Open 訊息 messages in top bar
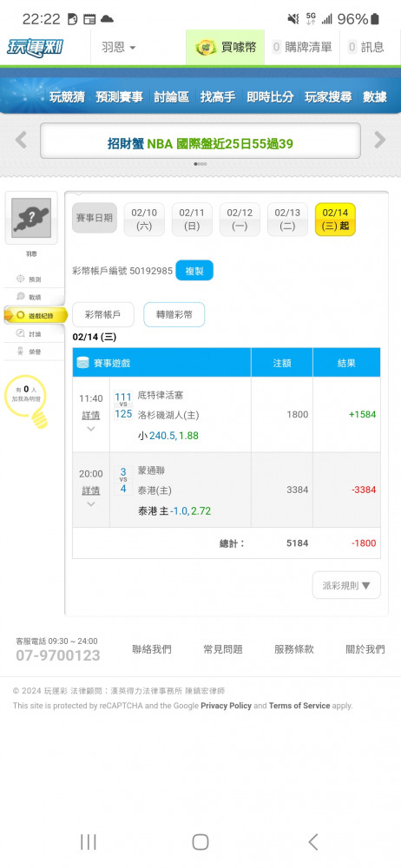The height and width of the screenshot is (868, 401). tap(366, 48)
